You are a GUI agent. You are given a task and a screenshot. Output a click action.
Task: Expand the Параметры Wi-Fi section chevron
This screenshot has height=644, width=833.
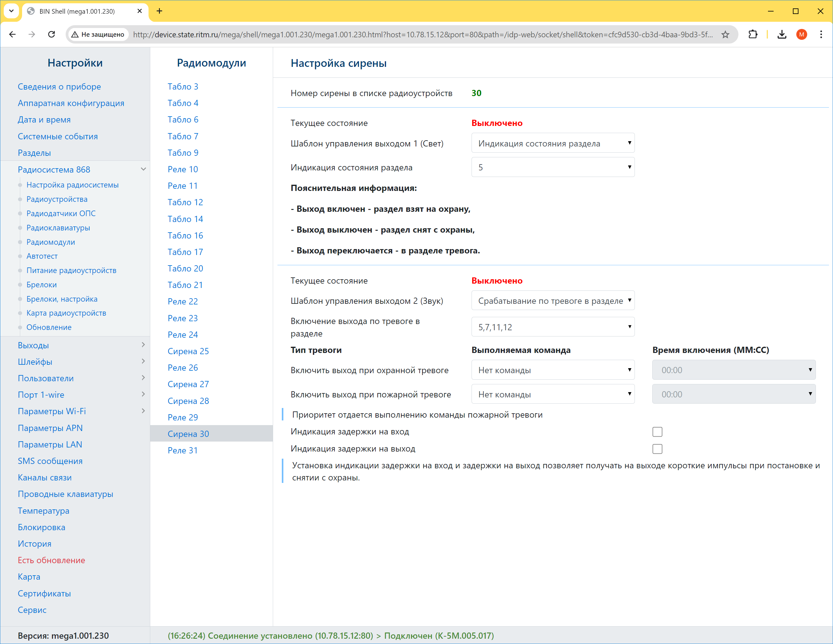pos(143,411)
